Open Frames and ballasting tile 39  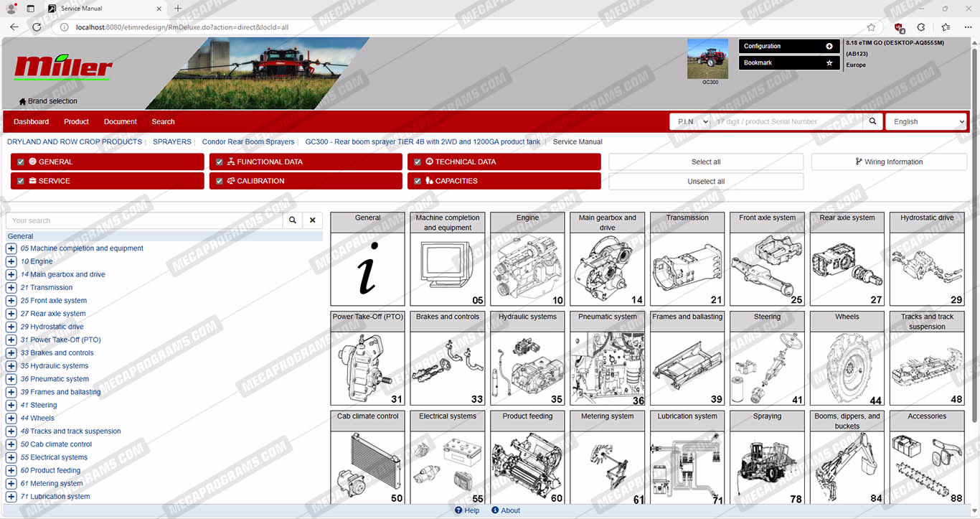pos(687,358)
